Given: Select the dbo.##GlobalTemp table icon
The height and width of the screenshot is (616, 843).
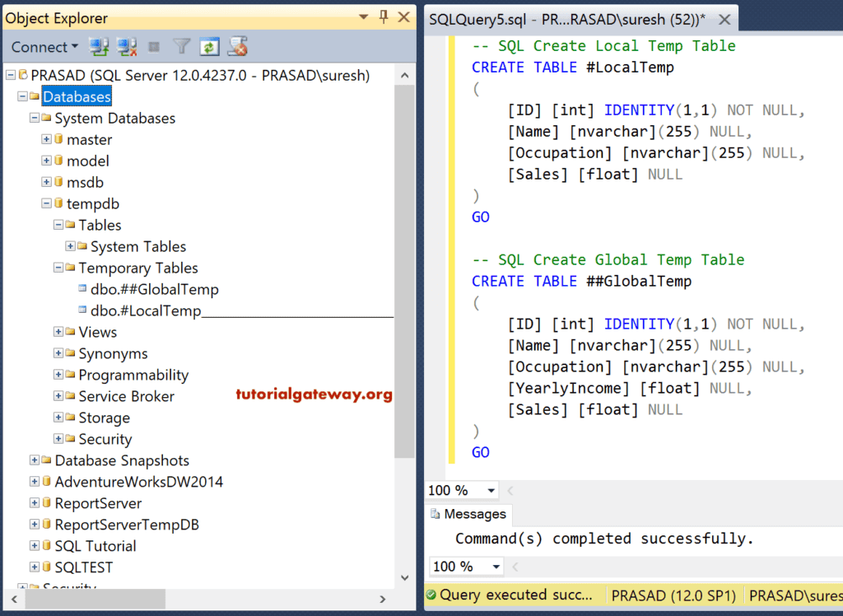Looking at the screenshot, I should point(82,288).
